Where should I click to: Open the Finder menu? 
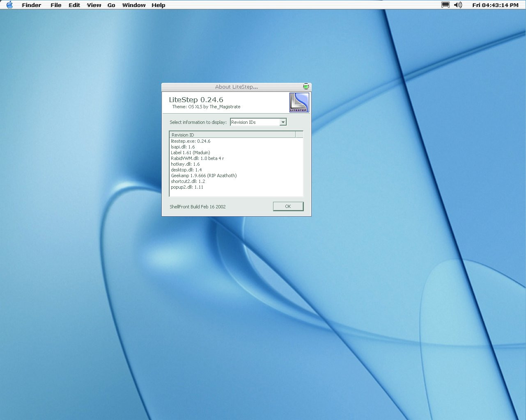click(31, 5)
